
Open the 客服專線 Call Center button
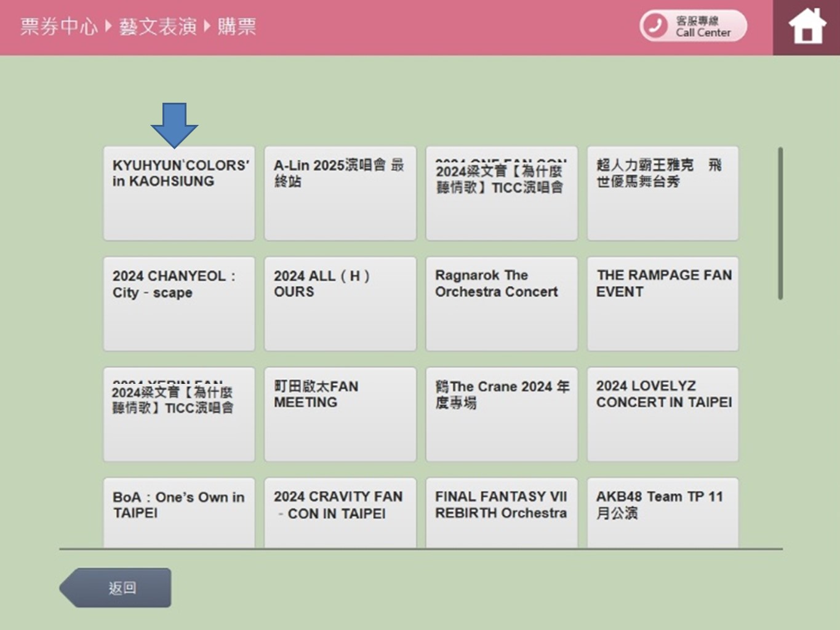tap(694, 26)
